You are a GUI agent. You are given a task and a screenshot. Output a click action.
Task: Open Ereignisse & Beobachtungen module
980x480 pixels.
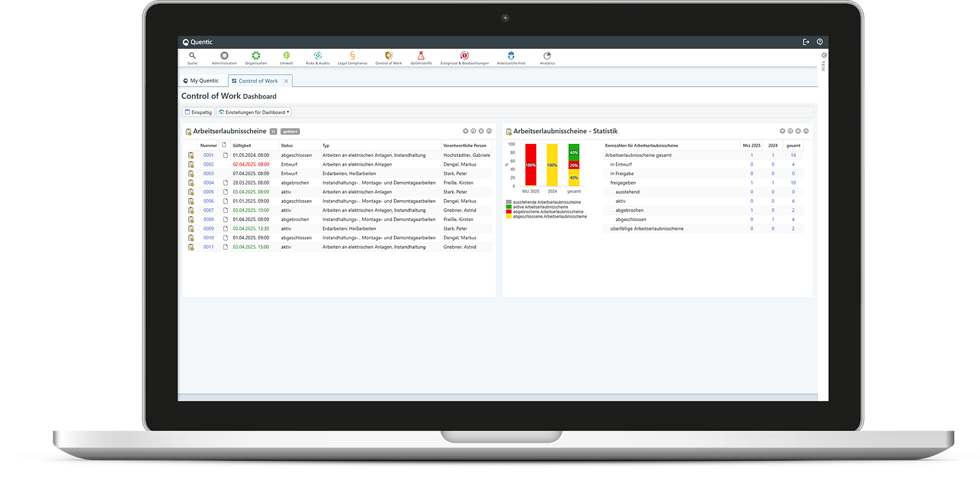(464, 56)
